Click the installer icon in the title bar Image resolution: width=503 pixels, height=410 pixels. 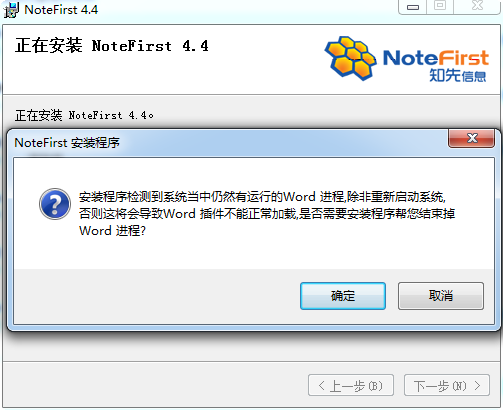11,10
